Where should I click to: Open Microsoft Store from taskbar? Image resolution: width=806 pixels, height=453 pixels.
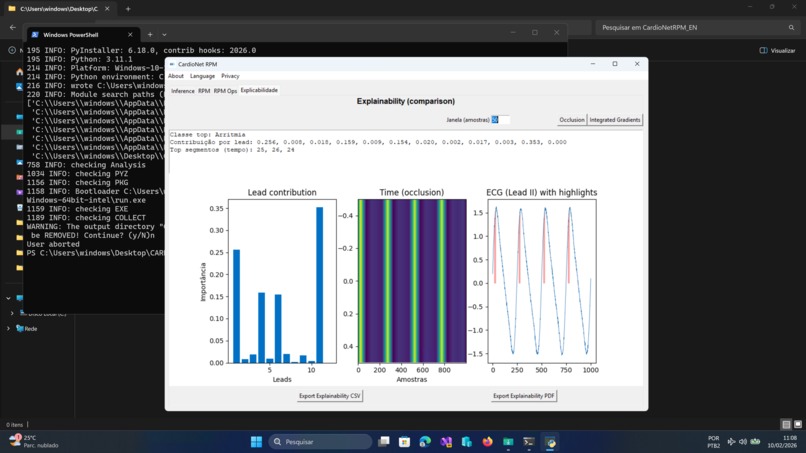pyautogui.click(x=405, y=442)
